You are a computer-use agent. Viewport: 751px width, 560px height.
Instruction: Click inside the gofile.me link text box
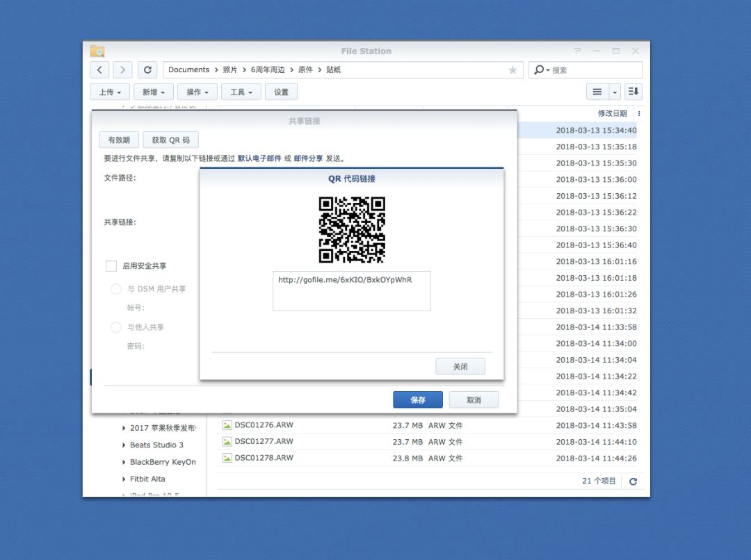point(352,291)
